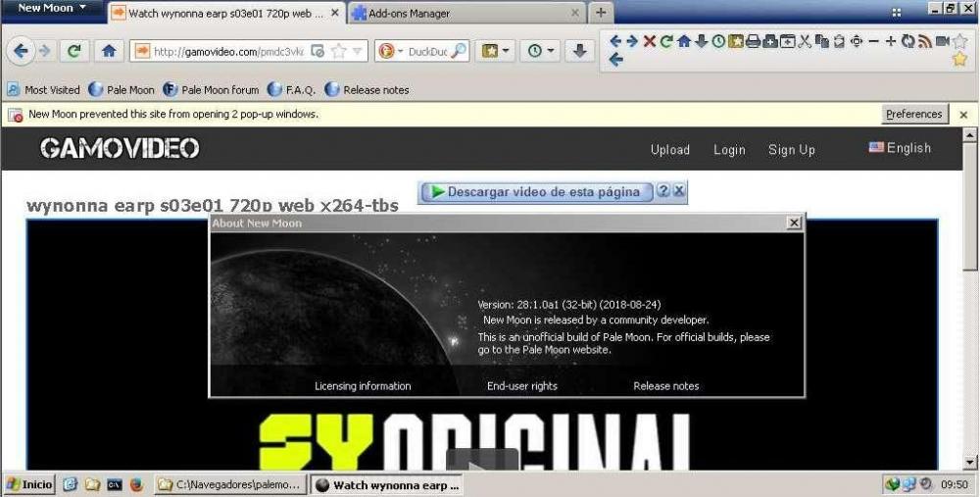Open the Release notes link in About dialog
980x497 pixels.
click(665, 386)
